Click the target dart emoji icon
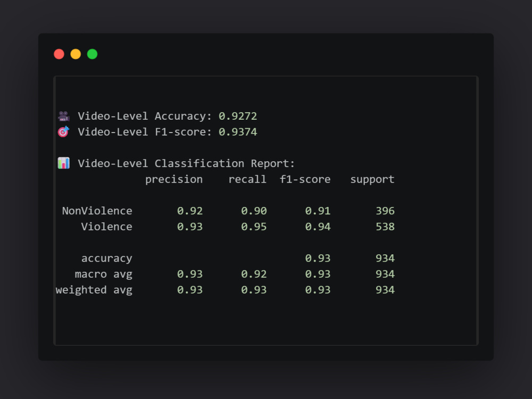Image resolution: width=532 pixels, height=399 pixels. pos(63,131)
